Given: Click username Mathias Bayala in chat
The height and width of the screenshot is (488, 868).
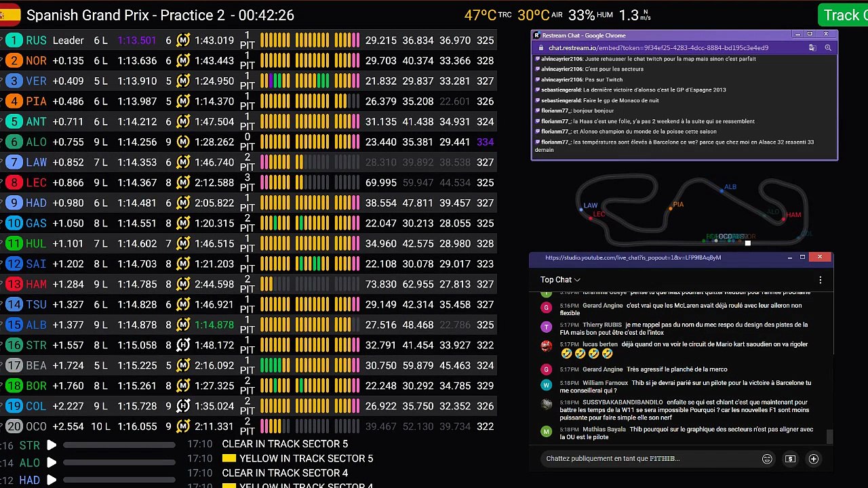Looking at the screenshot, I should 604,429.
